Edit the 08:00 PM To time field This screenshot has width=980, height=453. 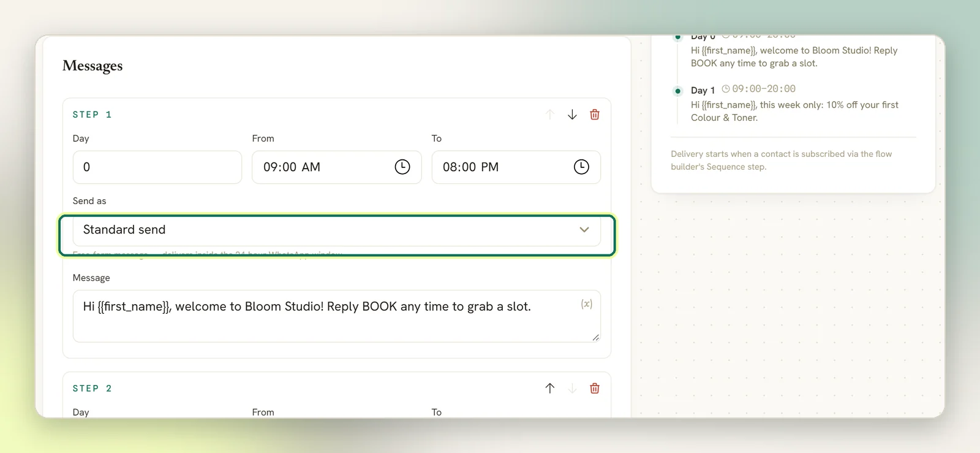pyautogui.click(x=516, y=167)
